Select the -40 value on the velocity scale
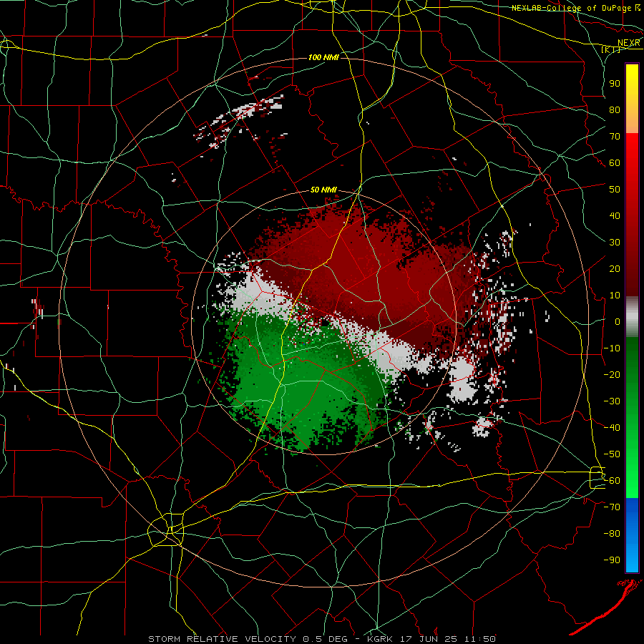 coord(612,428)
